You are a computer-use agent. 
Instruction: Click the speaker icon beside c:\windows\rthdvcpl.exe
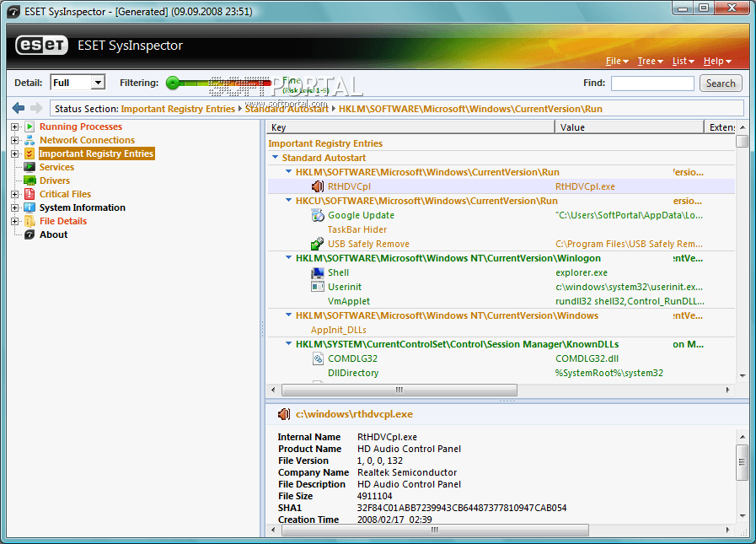284,414
